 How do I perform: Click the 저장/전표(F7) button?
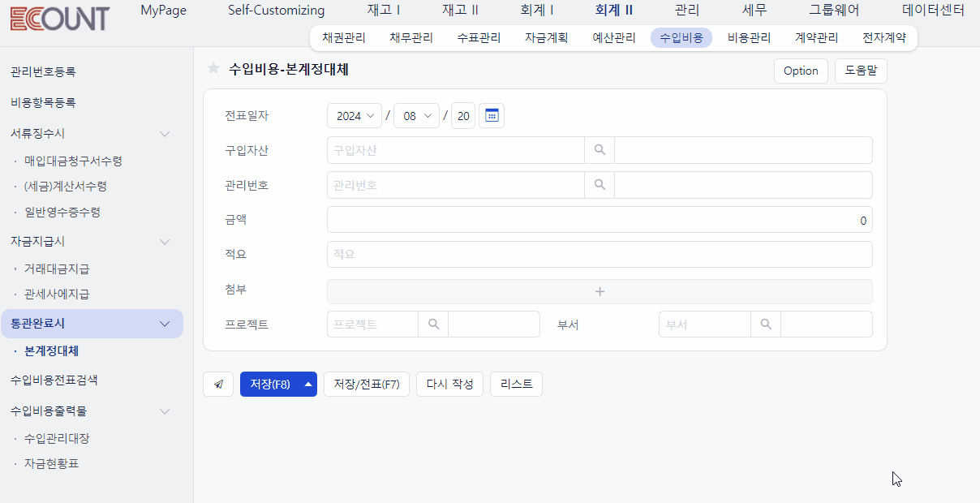[x=367, y=385]
